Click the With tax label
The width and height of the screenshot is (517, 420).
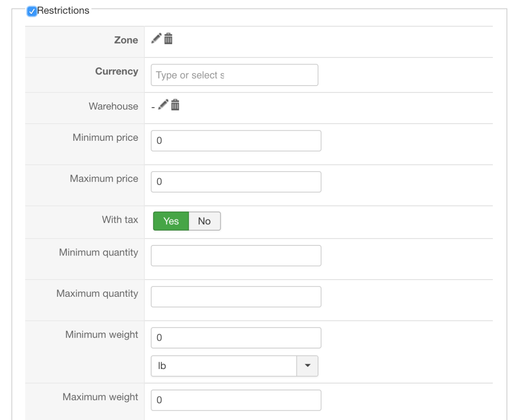click(120, 220)
